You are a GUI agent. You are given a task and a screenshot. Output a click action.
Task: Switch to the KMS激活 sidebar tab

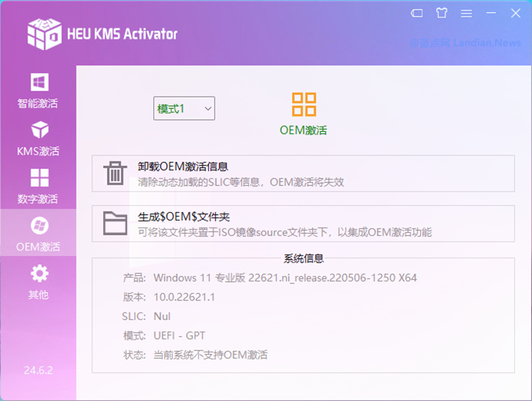[x=39, y=138]
